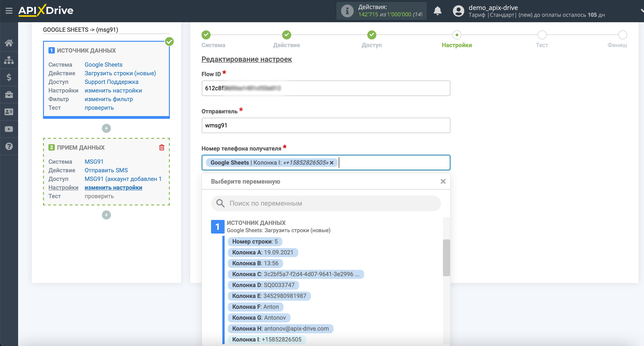The height and width of the screenshot is (346, 644).
Task: Open the video tutorials sidebar icon
Action: pos(9,129)
